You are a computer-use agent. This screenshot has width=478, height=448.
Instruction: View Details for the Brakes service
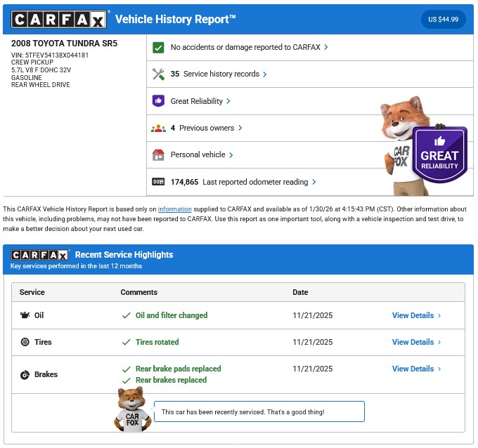point(416,369)
